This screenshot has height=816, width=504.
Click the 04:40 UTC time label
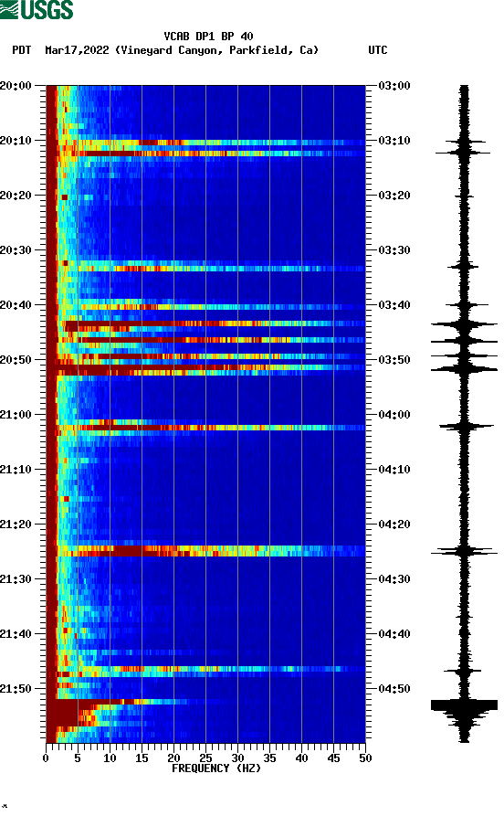click(x=394, y=634)
